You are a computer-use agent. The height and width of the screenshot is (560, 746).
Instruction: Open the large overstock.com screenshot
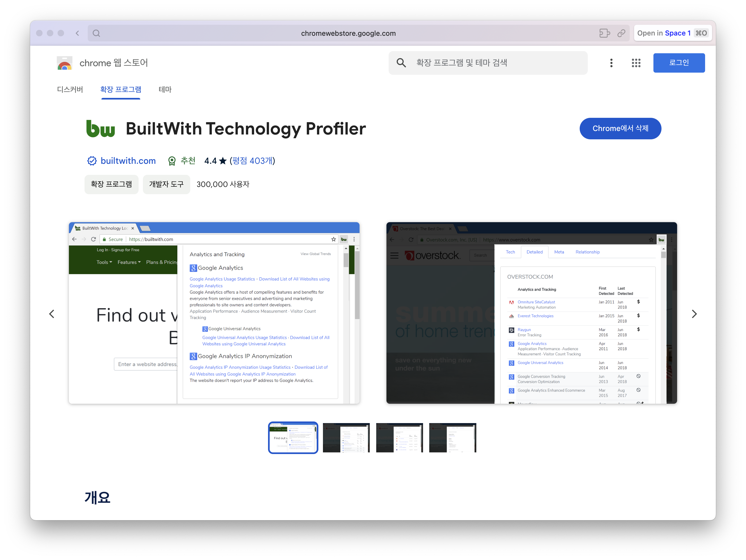point(532,313)
